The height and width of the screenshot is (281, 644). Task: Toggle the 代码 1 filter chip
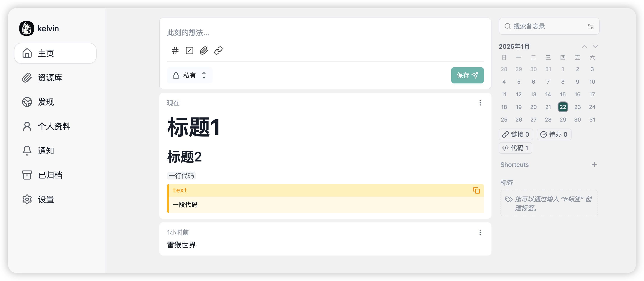pyautogui.click(x=515, y=148)
